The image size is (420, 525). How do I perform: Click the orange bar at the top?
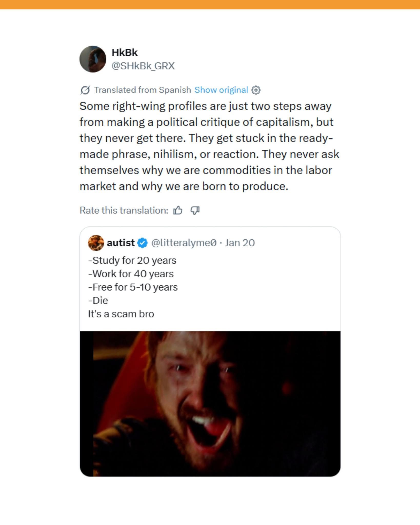[x=210, y=4]
